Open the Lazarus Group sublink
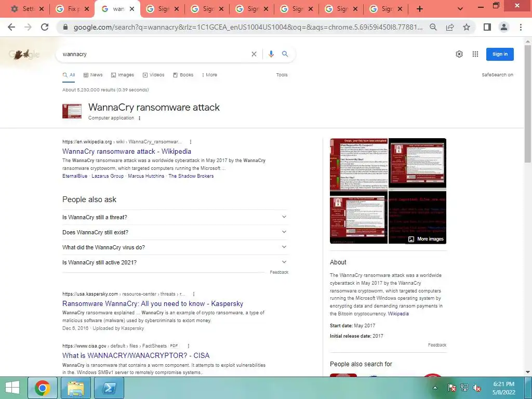The width and height of the screenshot is (532, 399). click(108, 176)
